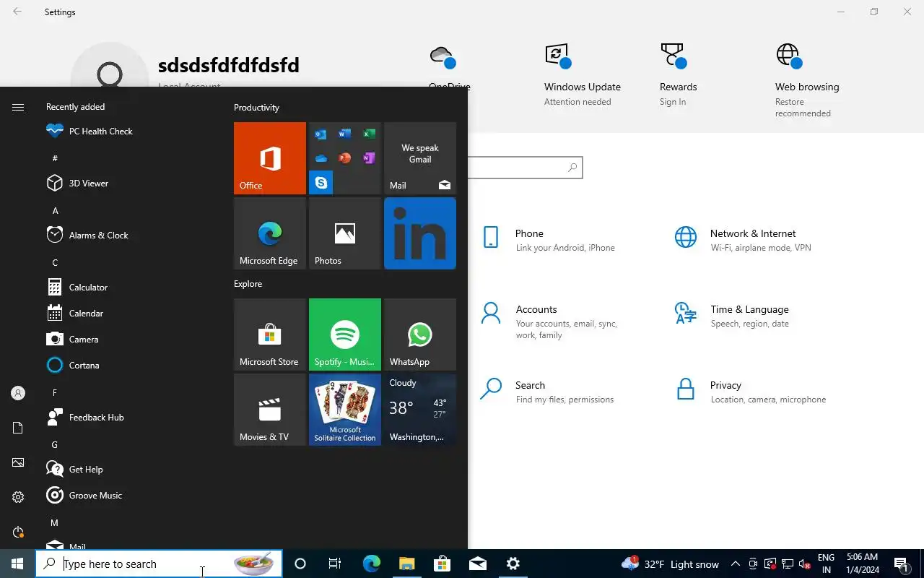
Task: Open Windows Update in Settings header
Action: pos(582,75)
